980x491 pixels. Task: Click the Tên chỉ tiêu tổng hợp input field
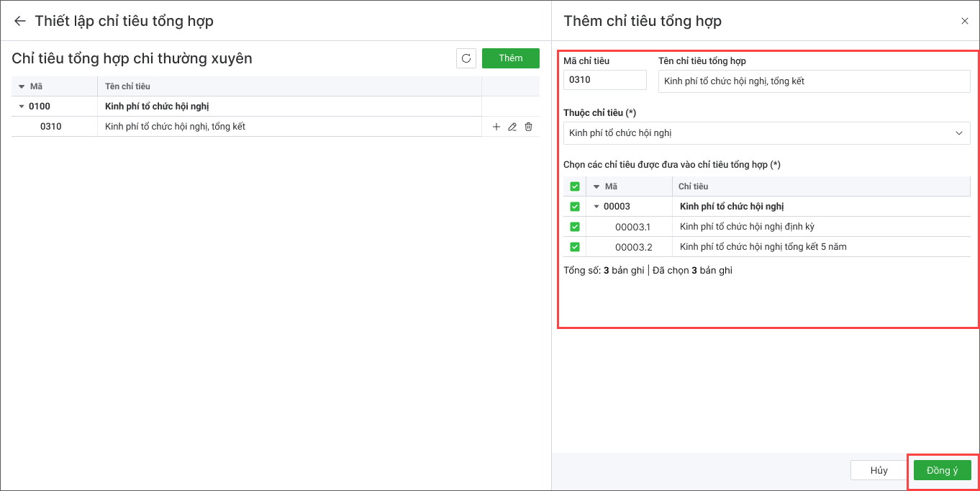pyautogui.click(x=813, y=81)
